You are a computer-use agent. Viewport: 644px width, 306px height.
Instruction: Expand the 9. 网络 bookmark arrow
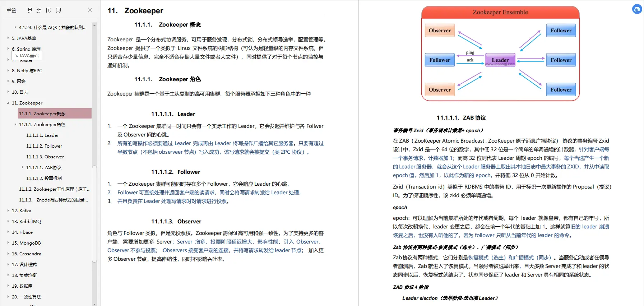click(x=8, y=81)
